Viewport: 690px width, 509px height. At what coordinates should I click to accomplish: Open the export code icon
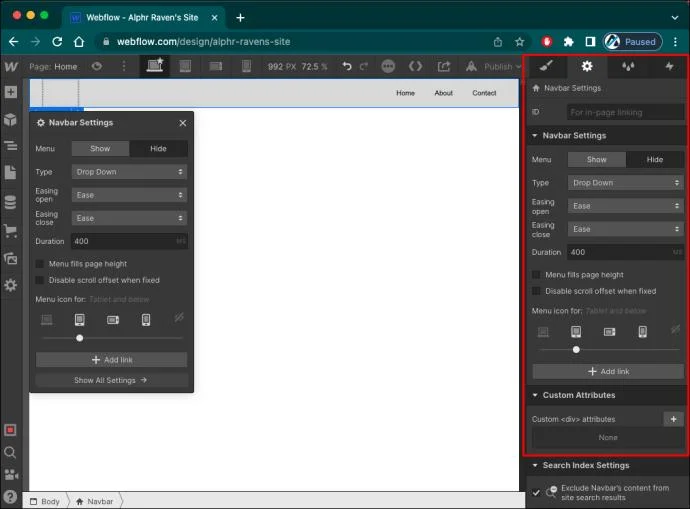coord(415,66)
